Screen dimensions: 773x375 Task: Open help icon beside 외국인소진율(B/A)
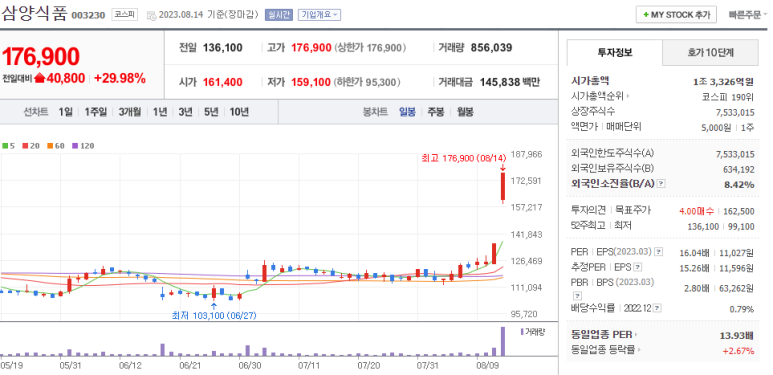tap(662, 183)
